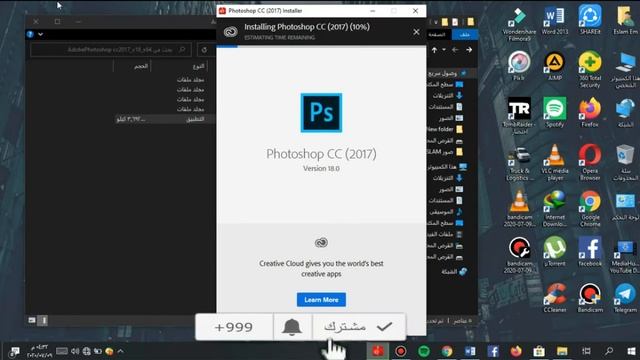Sort by الحجم column header
The width and height of the screenshot is (640, 360).
point(141,66)
